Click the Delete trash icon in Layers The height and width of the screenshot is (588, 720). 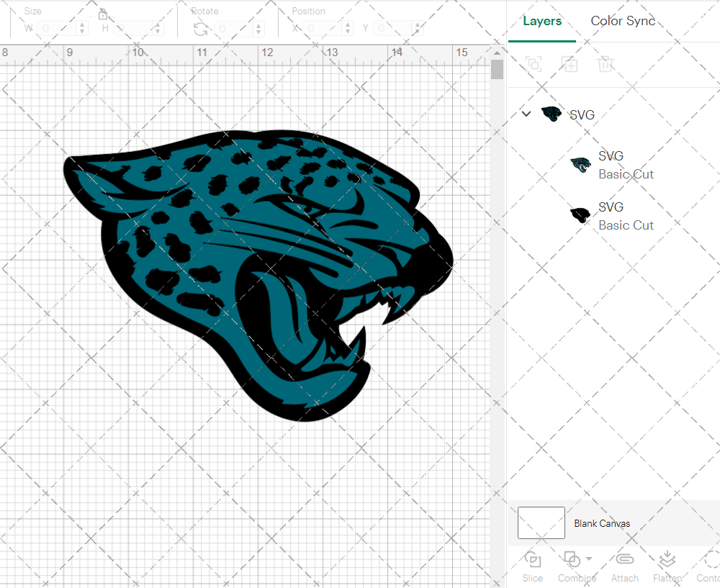click(x=606, y=64)
